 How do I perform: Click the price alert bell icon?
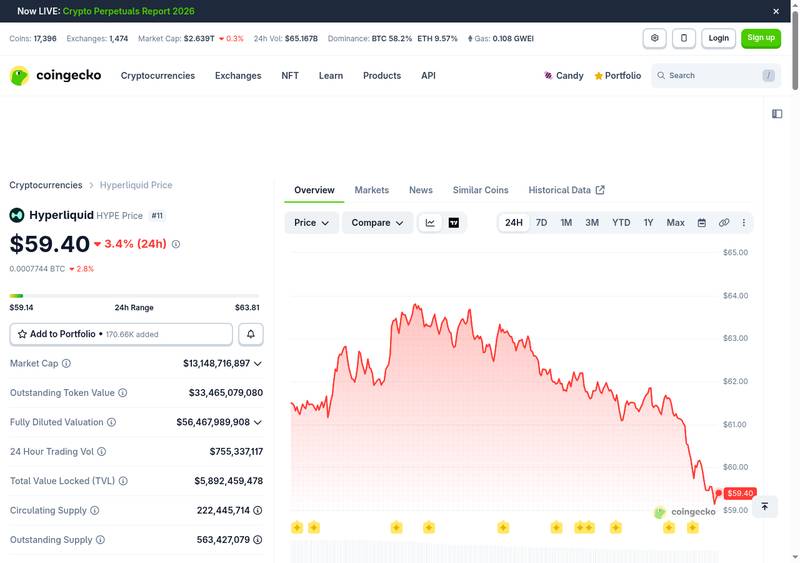(251, 334)
